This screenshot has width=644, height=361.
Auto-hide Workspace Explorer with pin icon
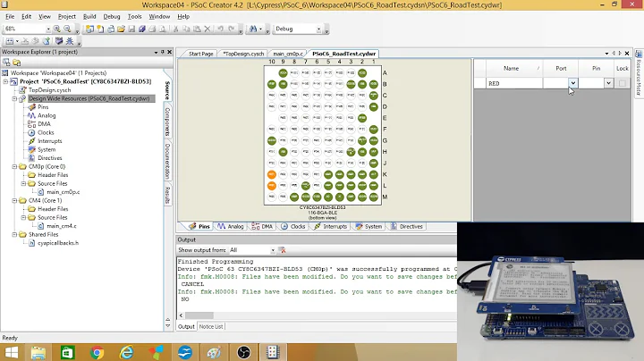point(163,52)
